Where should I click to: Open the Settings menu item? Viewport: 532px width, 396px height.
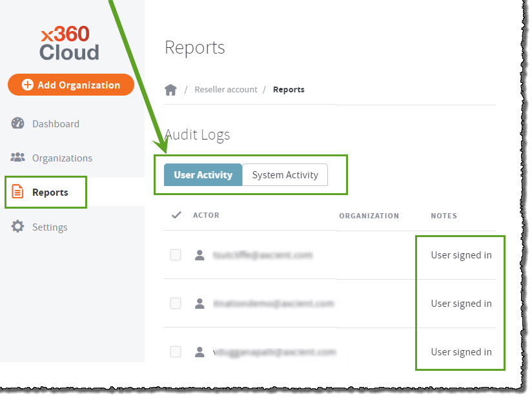click(x=50, y=227)
